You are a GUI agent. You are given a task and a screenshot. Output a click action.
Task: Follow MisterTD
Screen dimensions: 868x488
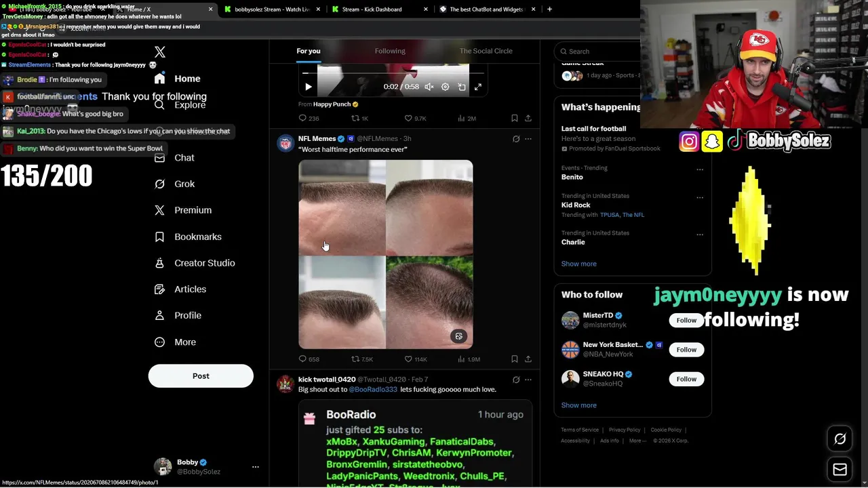coord(686,320)
